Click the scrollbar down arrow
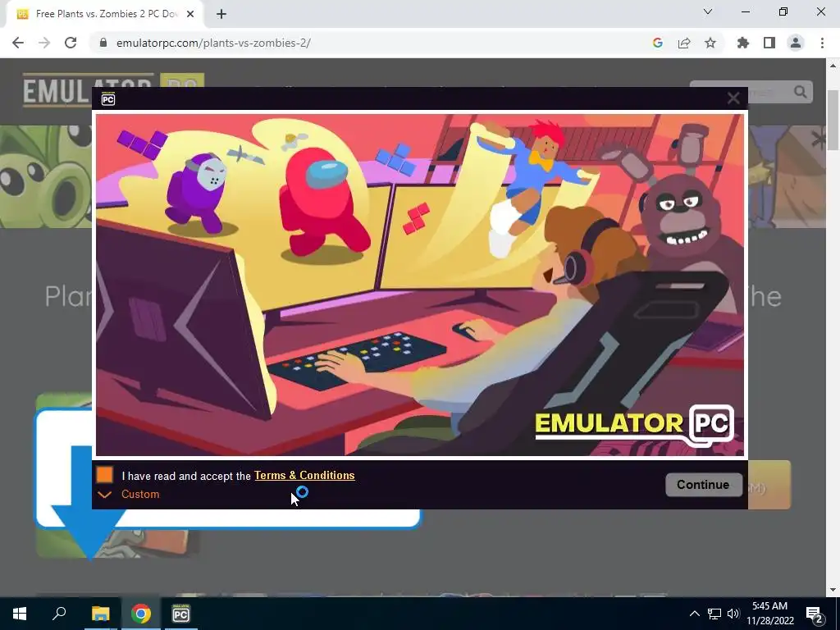Image resolution: width=840 pixels, height=630 pixels. pos(833,591)
